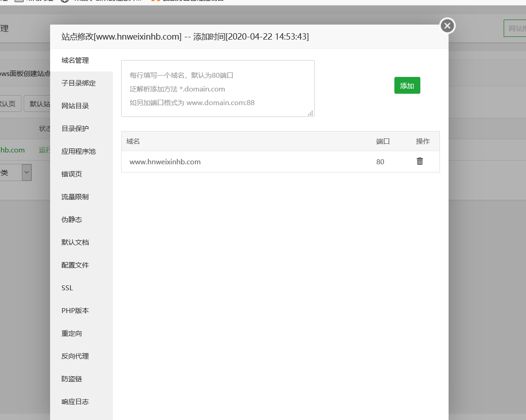Delete domain www.hnweixinhb.com with trash icon
Viewport: 526px width, 420px height.
click(x=419, y=161)
